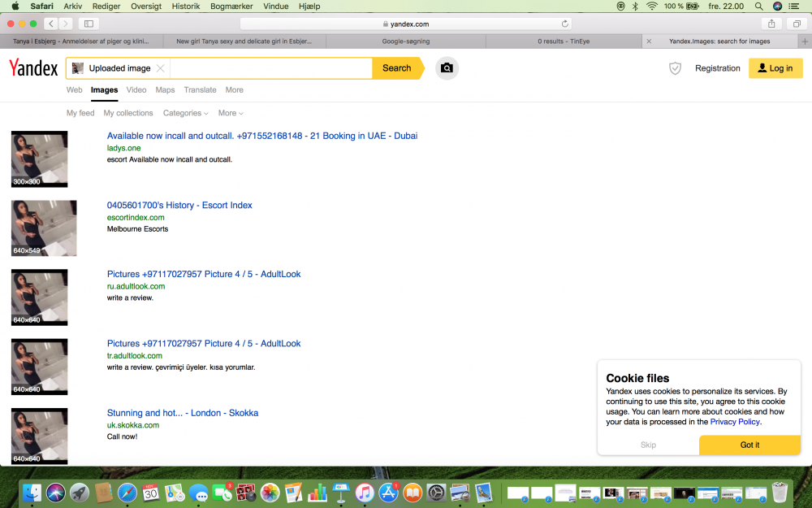The height and width of the screenshot is (508, 812).
Task: Click the 300×300 result thumbnail
Action: 39,158
